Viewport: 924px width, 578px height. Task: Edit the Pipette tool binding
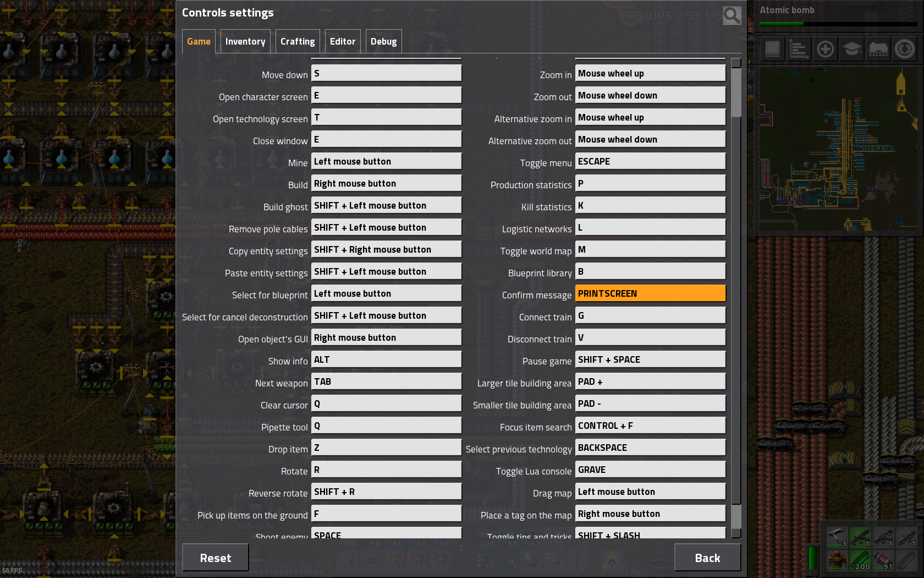386,426
